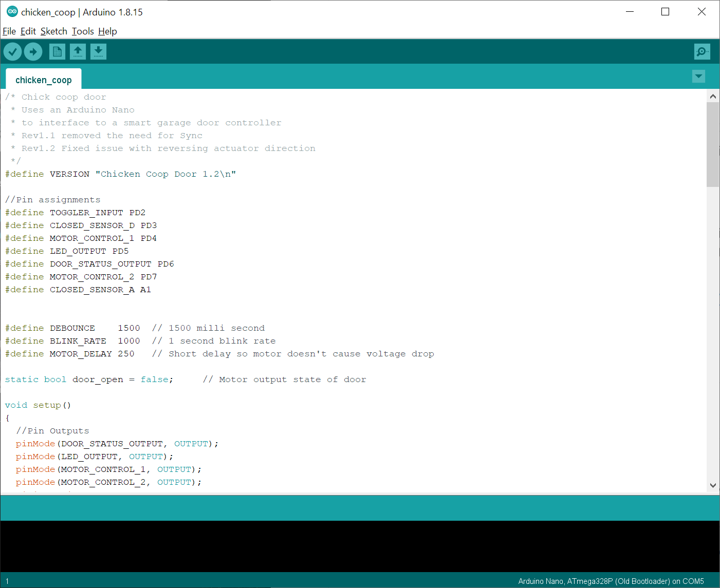Viewport: 720px width, 588px height.
Task: Place cursor on "MOTOR_CONTROL_1 PD4" define
Action: (x=81, y=238)
